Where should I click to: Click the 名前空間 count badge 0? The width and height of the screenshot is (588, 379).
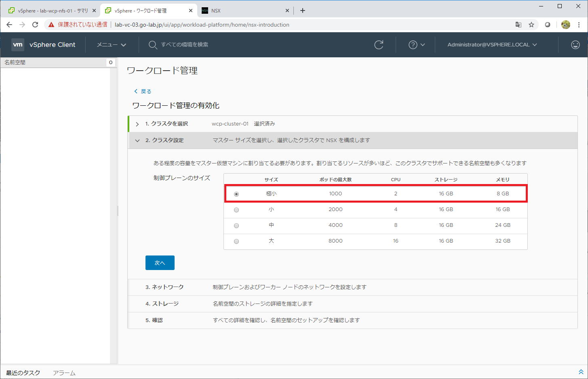(111, 63)
